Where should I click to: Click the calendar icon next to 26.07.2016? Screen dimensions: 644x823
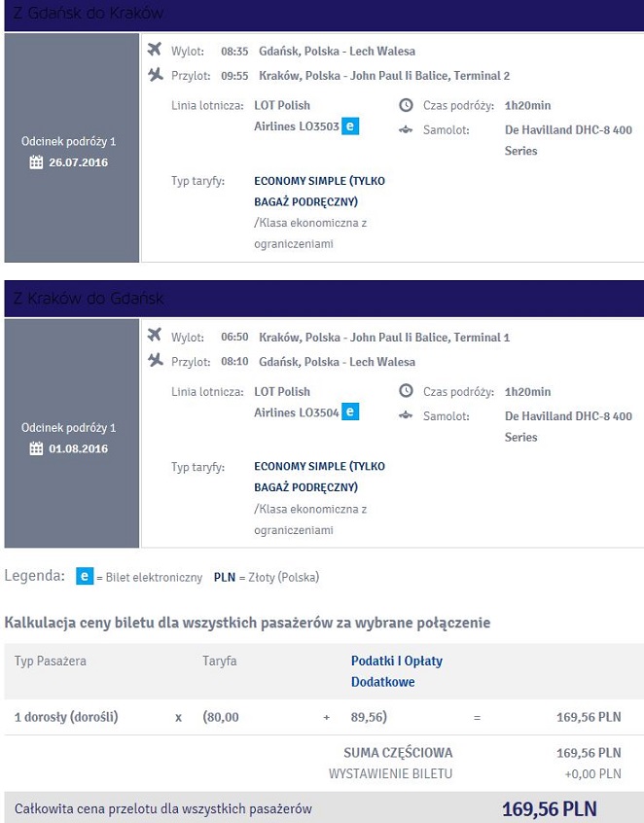(x=36, y=162)
